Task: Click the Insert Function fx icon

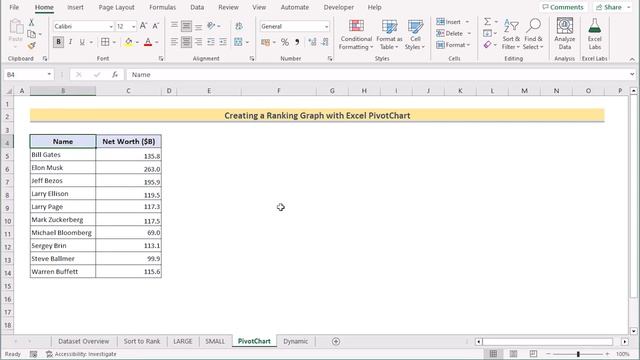Action: 115,75
